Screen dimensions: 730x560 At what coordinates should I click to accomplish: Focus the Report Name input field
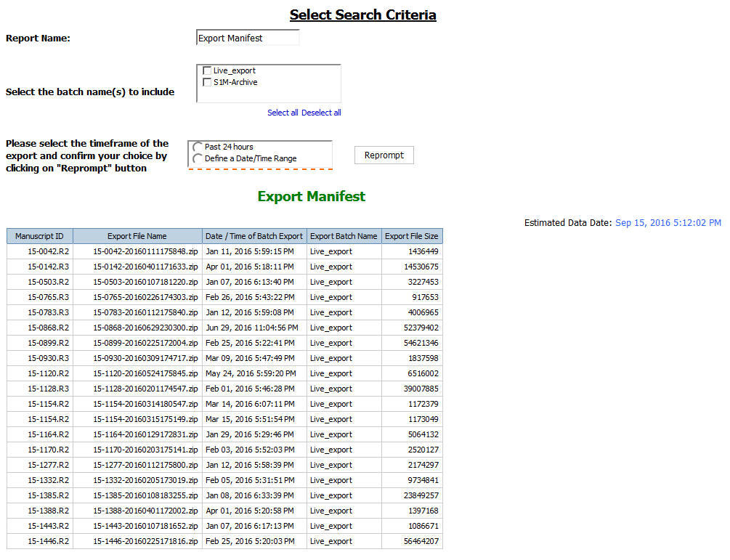248,38
